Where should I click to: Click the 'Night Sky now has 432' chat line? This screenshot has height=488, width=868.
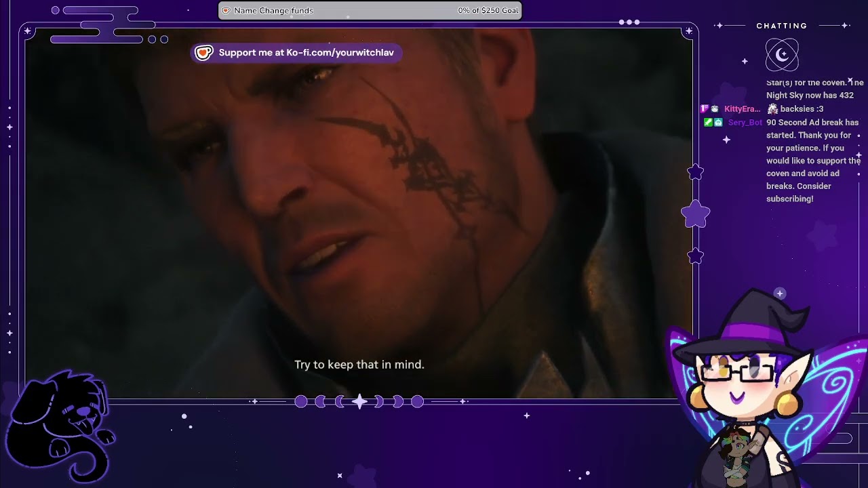[810, 96]
